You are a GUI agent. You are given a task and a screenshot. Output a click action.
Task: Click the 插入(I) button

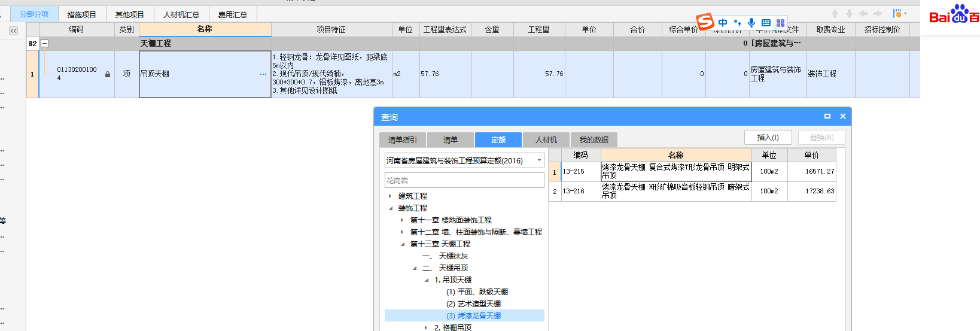point(768,137)
